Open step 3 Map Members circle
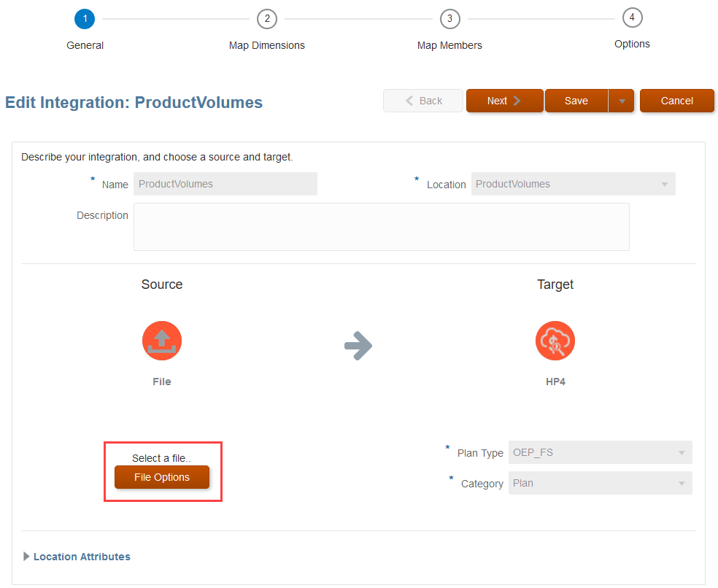The width and height of the screenshot is (718, 588). pos(449,19)
